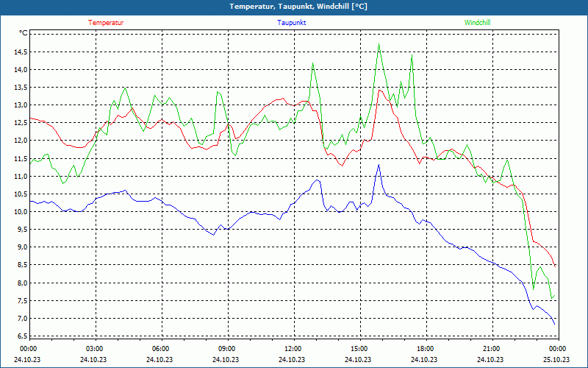This screenshot has height=368, width=588.
Task: Click the 14,0 y-axis value
Action: point(21,69)
